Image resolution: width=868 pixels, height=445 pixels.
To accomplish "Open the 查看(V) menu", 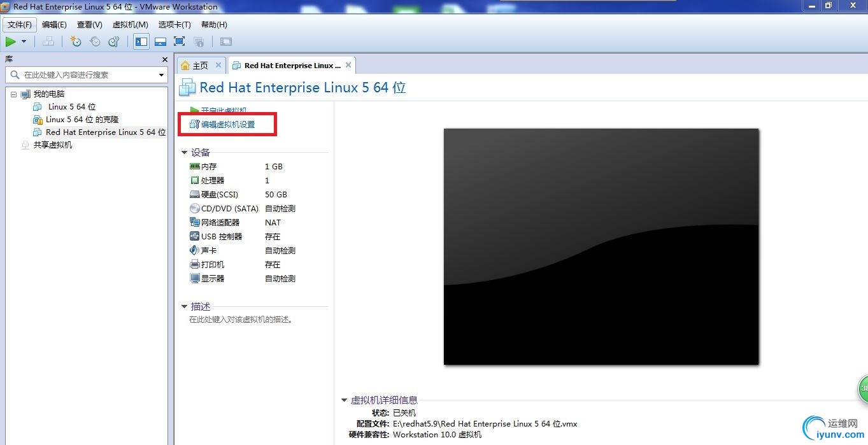I will (x=90, y=25).
